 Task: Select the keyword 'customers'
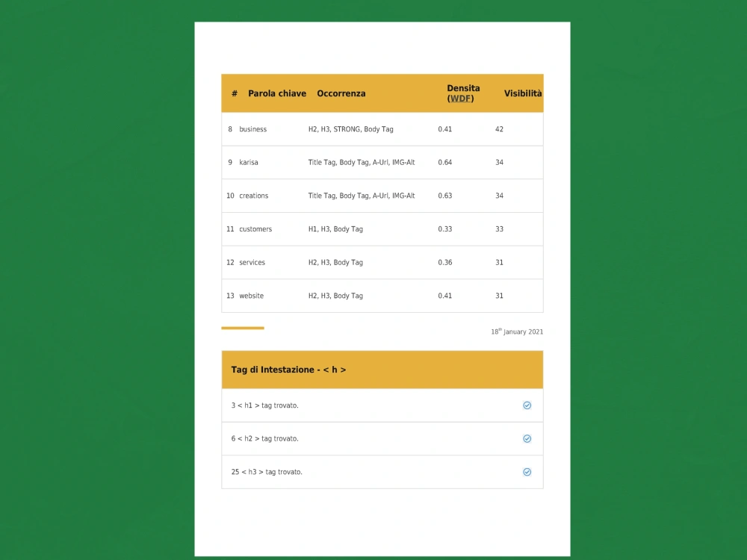click(x=255, y=229)
